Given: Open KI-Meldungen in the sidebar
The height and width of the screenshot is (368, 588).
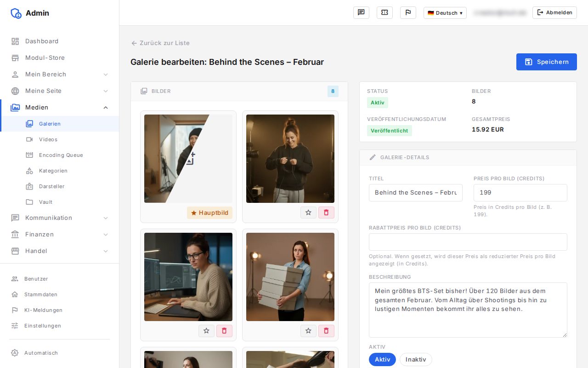Looking at the screenshot, I should (x=59, y=310).
